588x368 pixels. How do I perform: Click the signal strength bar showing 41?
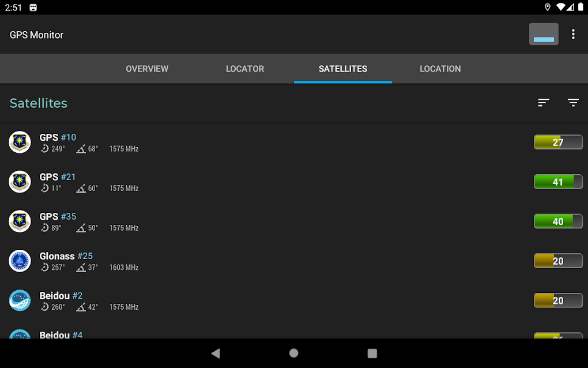point(558,181)
